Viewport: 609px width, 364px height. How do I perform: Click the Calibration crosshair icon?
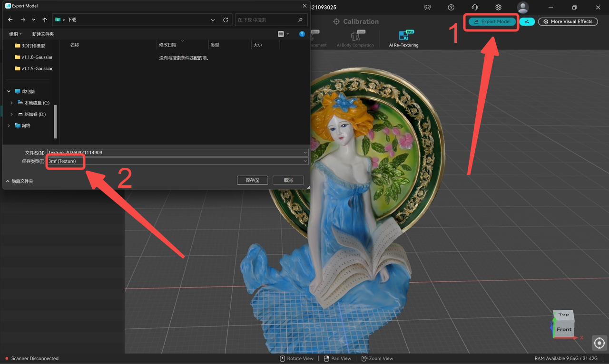click(336, 21)
